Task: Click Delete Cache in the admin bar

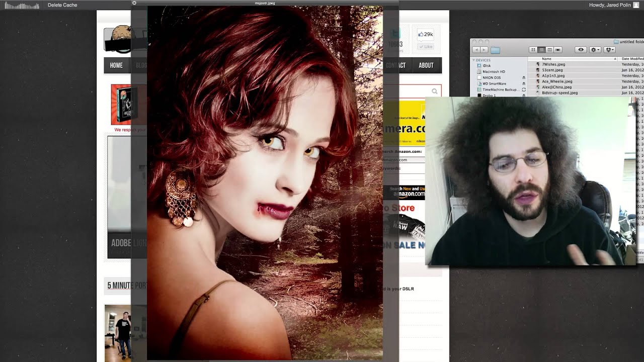Action: 62,5
